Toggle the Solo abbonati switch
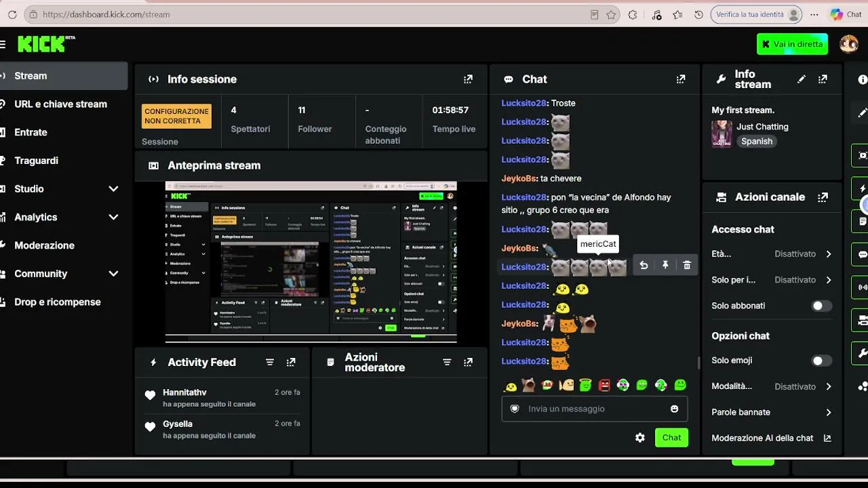 [x=821, y=306]
